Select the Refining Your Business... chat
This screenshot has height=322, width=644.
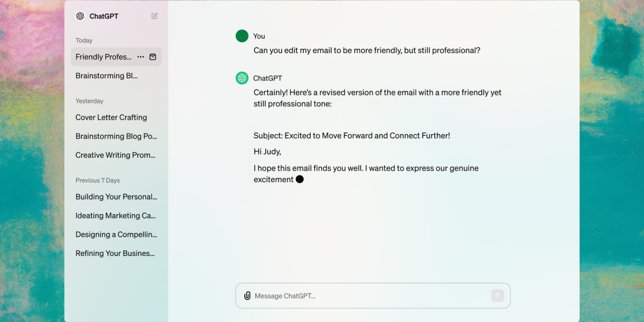tap(115, 253)
